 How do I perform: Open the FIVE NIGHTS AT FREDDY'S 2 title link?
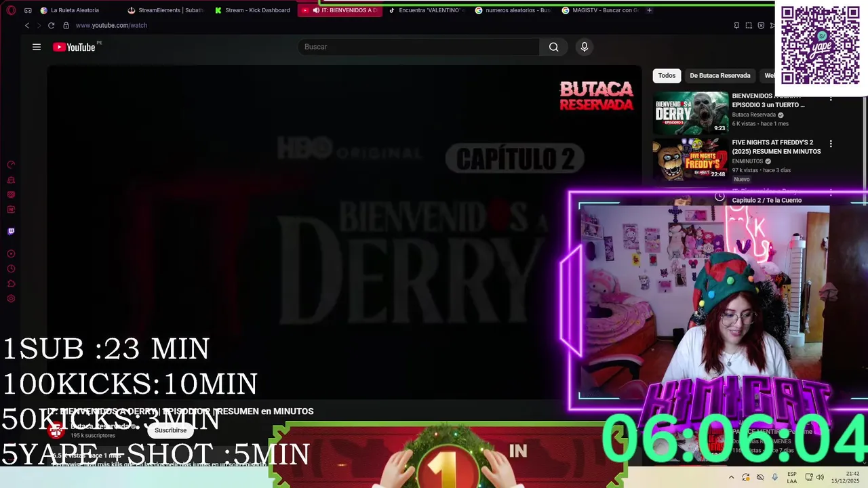(776, 147)
